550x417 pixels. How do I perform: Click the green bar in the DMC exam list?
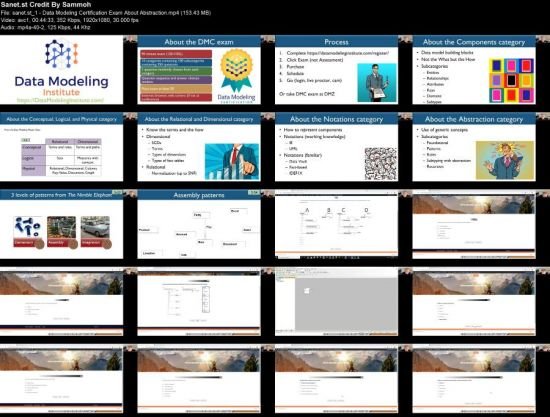pos(176,71)
